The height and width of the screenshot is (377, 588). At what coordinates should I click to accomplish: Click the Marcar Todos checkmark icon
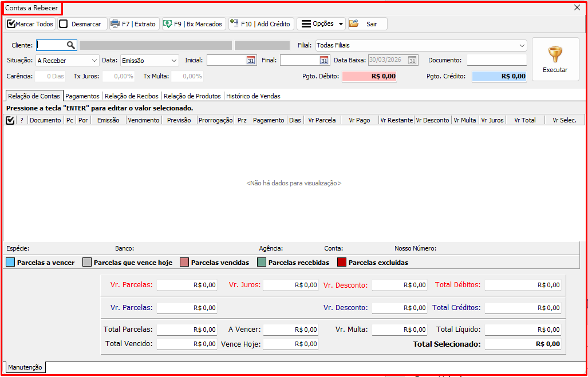(x=11, y=24)
